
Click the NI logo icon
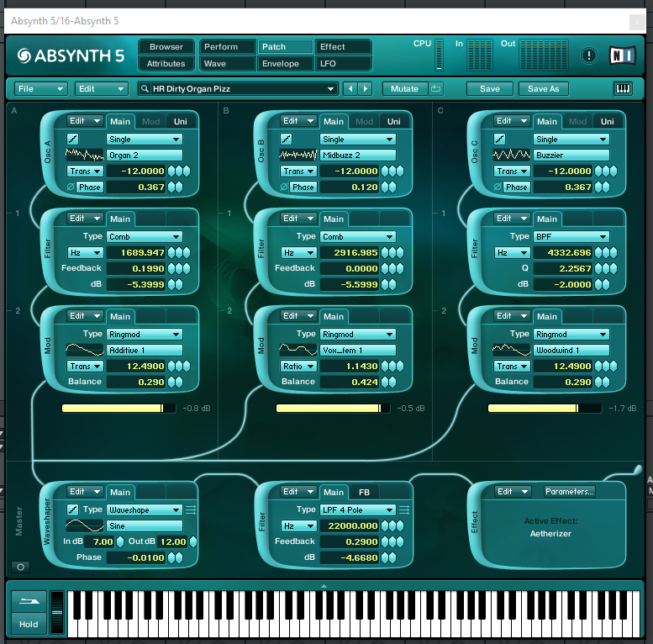click(622, 55)
